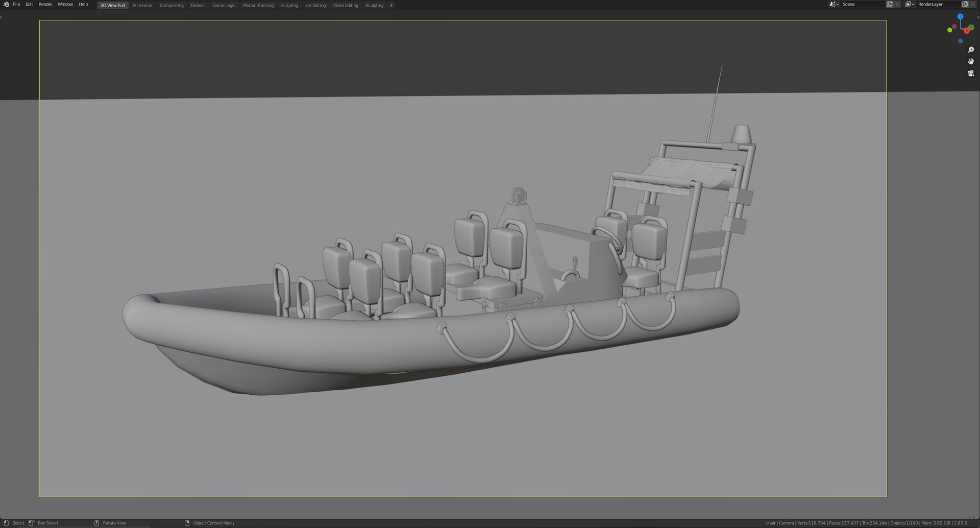The width and height of the screenshot is (980, 528).
Task: Expand the sidebar using right-edge arrow
Action: [977, 17]
